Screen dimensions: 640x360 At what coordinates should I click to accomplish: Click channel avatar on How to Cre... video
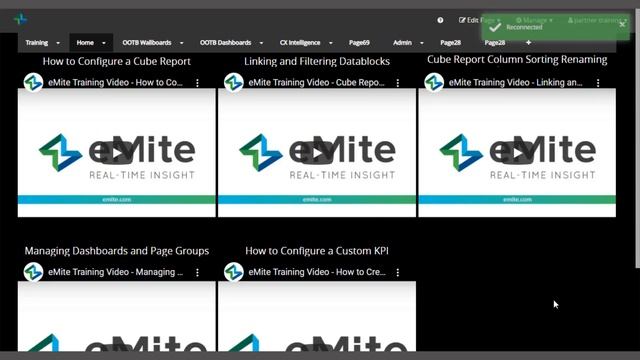coord(234,272)
